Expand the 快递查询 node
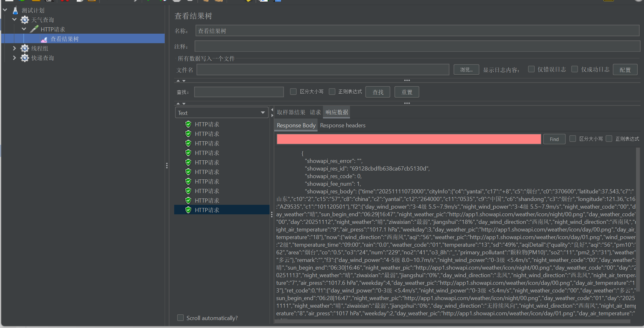Image resolution: width=644 pixels, height=328 pixels. 14,58
